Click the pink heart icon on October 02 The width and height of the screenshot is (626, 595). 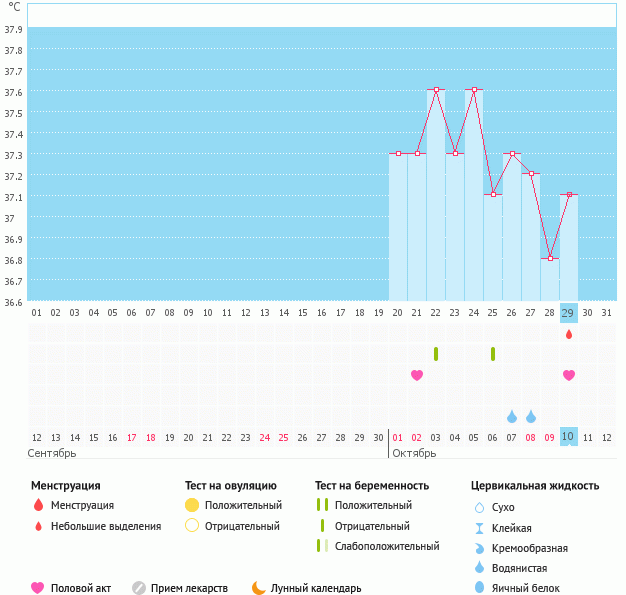[417, 375]
